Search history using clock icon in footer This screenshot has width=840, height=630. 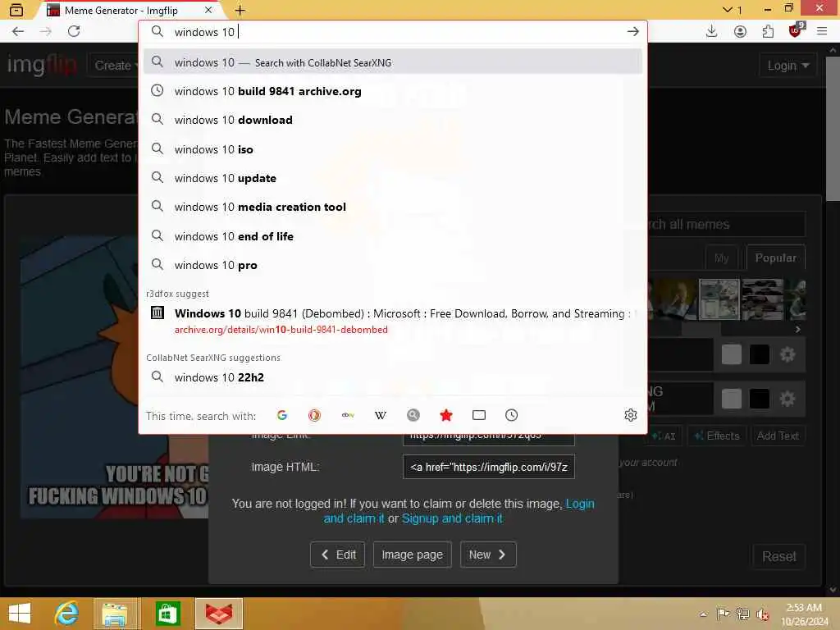click(512, 415)
